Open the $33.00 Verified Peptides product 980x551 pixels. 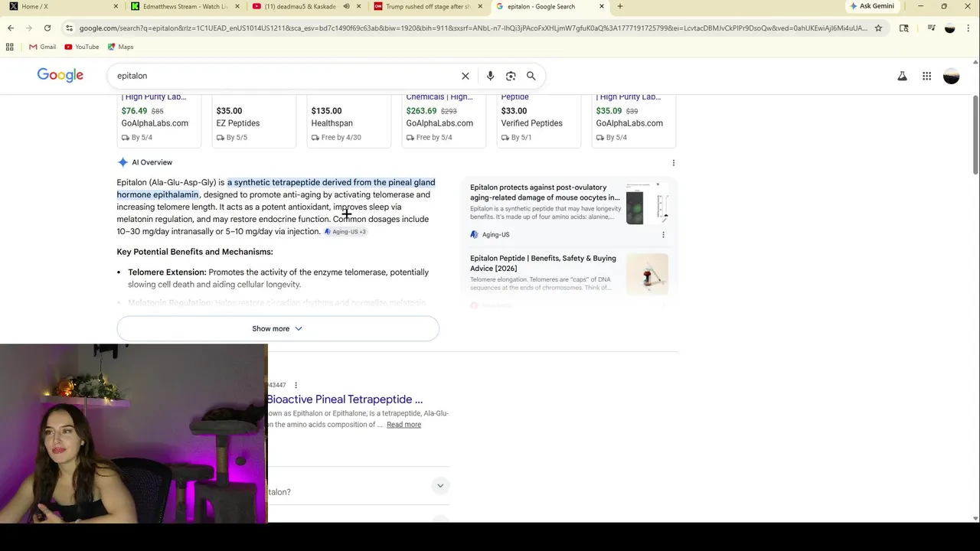(538, 120)
